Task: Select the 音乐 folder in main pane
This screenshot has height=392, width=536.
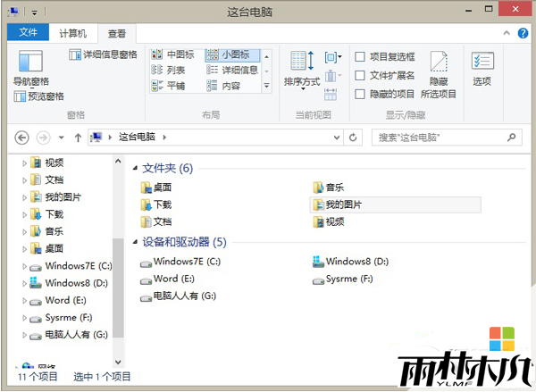Action: point(329,188)
